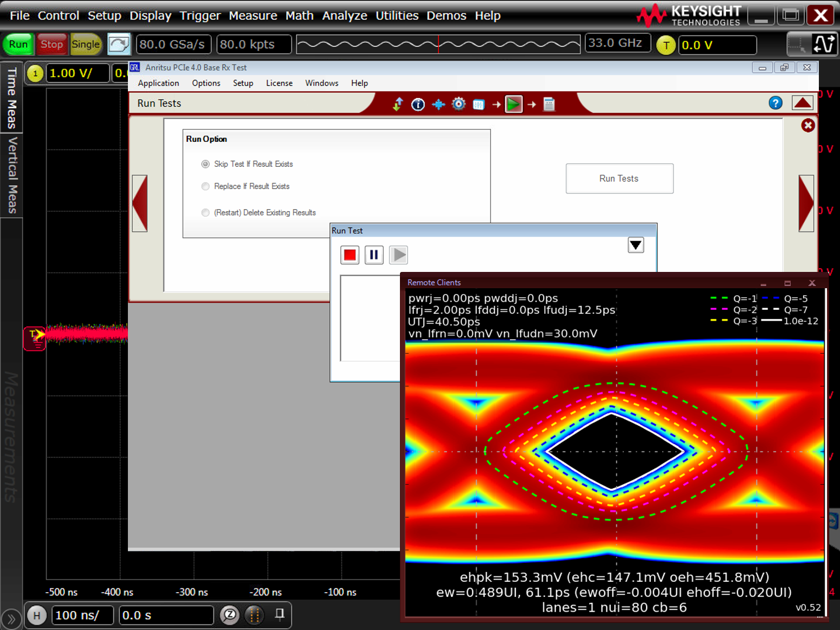Open the Analyze menu on the oscilloscope
Image resolution: width=840 pixels, height=630 pixels.
(344, 16)
